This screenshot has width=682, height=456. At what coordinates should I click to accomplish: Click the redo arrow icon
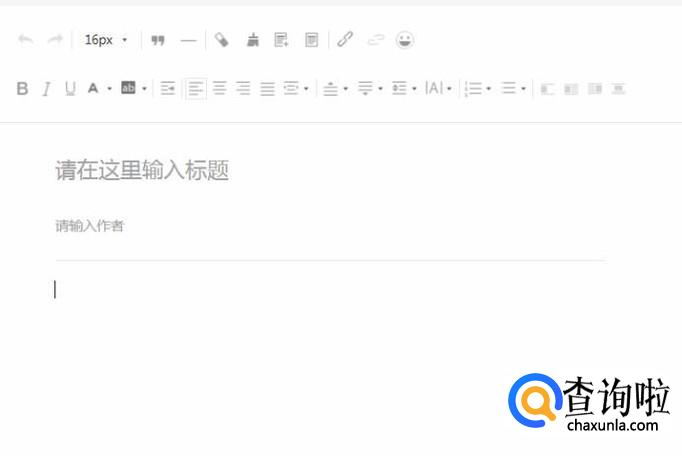[x=55, y=40]
